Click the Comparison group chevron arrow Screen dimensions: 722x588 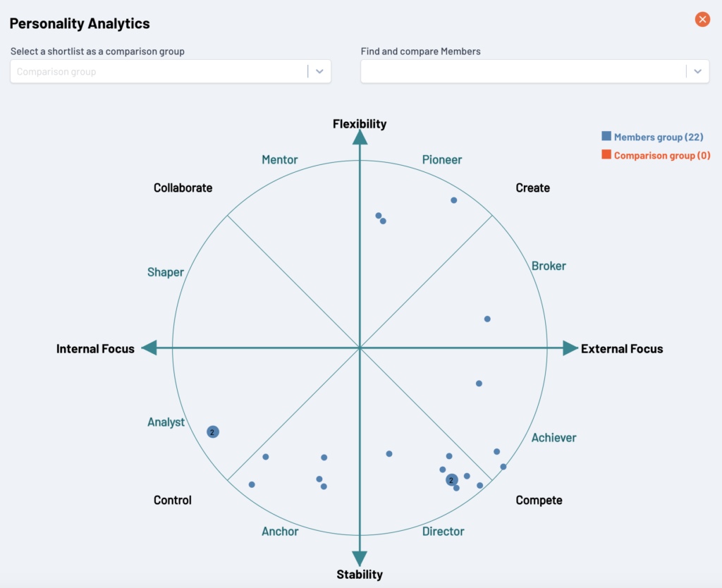319,71
